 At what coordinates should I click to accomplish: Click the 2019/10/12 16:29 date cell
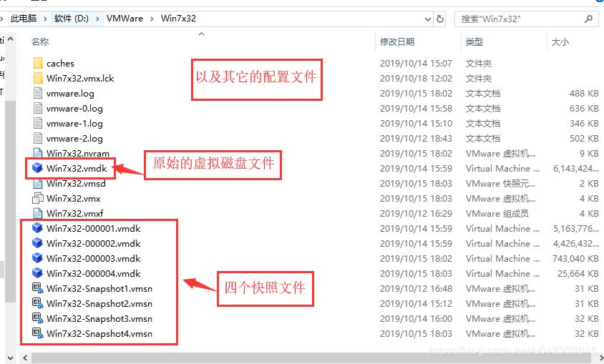point(416,214)
